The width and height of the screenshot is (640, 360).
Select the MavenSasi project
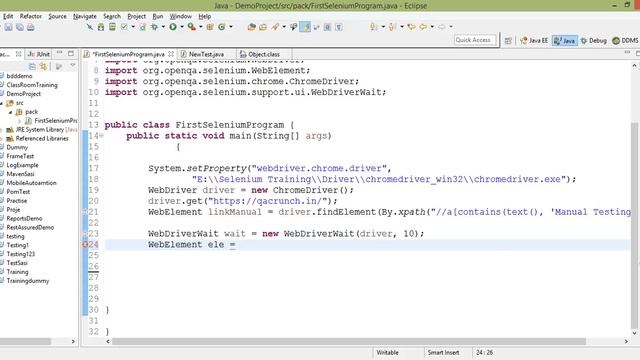point(20,174)
